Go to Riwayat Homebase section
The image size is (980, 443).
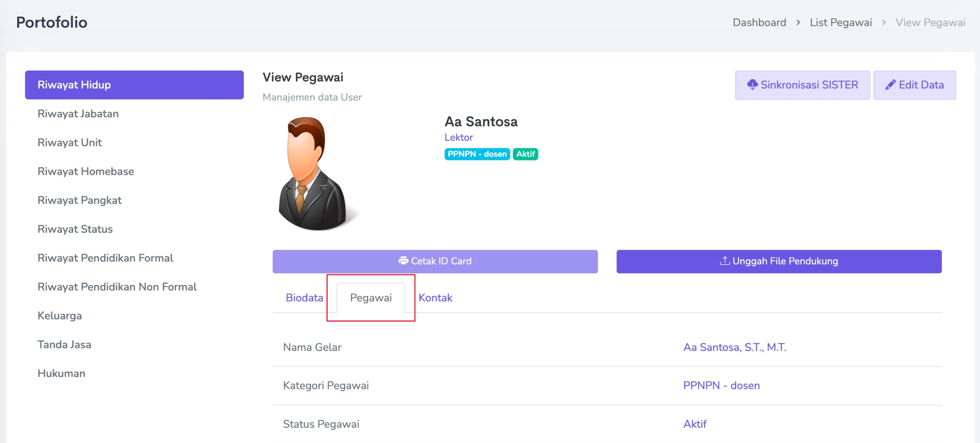[x=85, y=171]
